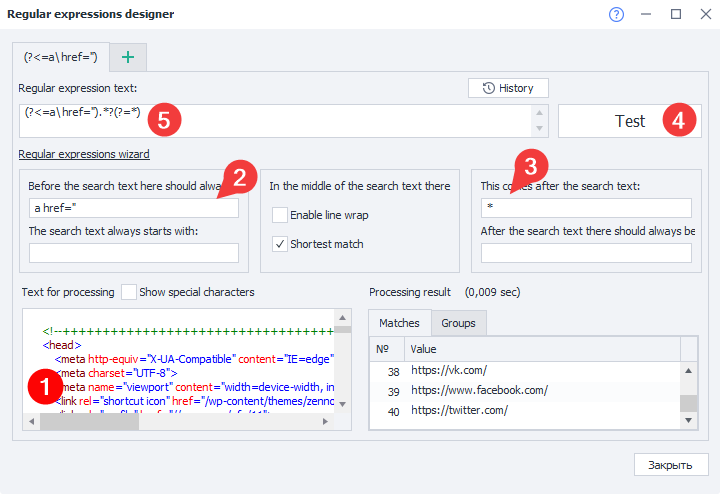Open the Regular expressions wizard link

84,154
